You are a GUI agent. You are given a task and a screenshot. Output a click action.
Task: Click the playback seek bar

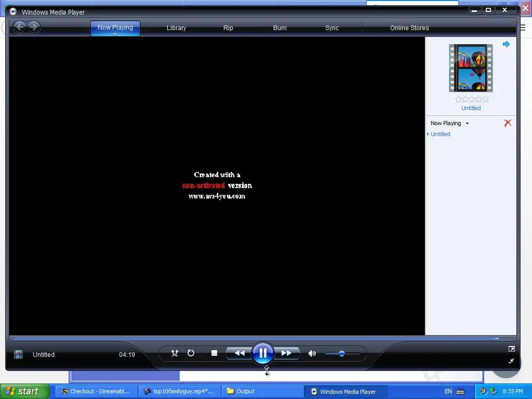[x=262, y=338]
